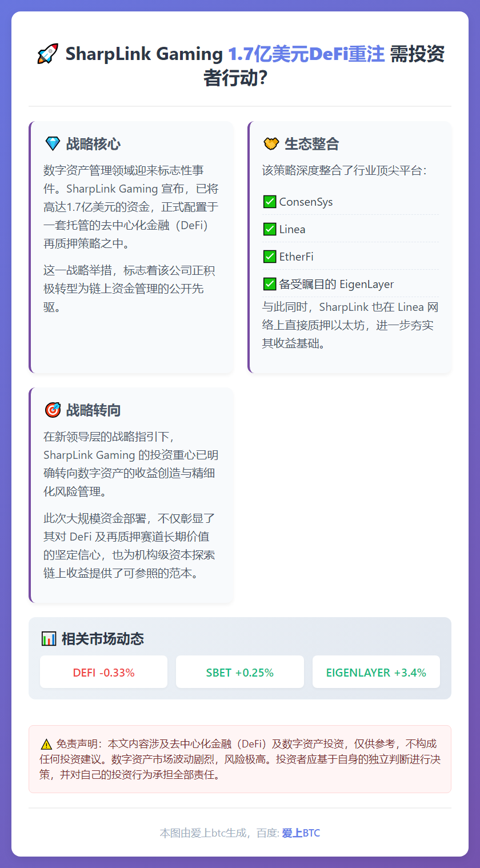Viewport: 480px width, 868px height.
Task: Click the SharpLink Gaming title text
Action: point(144,54)
